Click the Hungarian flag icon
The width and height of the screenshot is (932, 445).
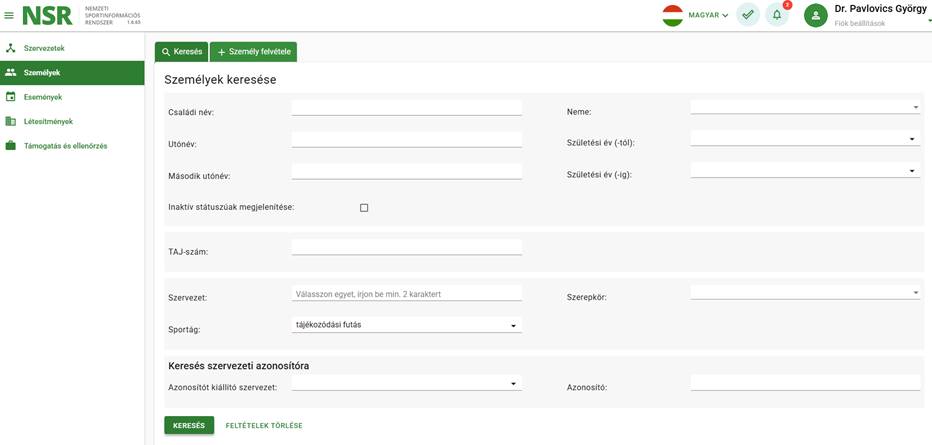click(x=673, y=15)
